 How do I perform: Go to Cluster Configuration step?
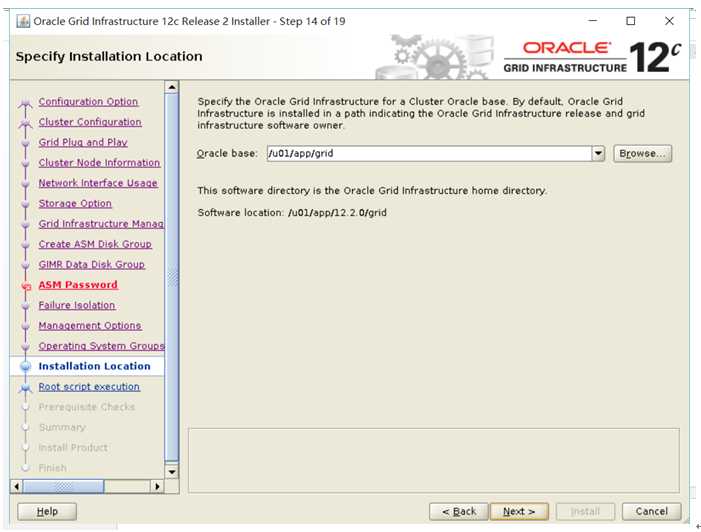[x=90, y=122]
